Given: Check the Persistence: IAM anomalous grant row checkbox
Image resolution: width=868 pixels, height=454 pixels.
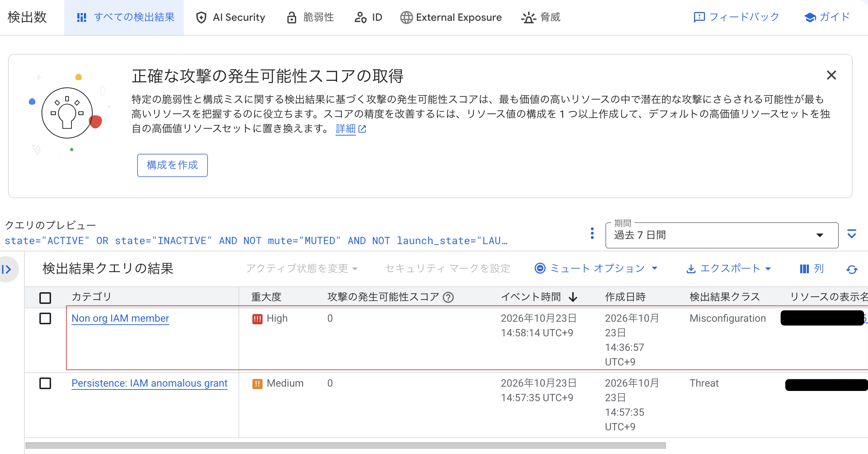Looking at the screenshot, I should click(45, 383).
